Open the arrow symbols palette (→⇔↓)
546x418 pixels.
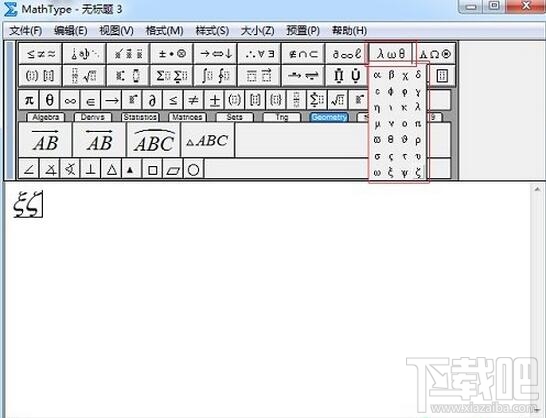pos(216,54)
